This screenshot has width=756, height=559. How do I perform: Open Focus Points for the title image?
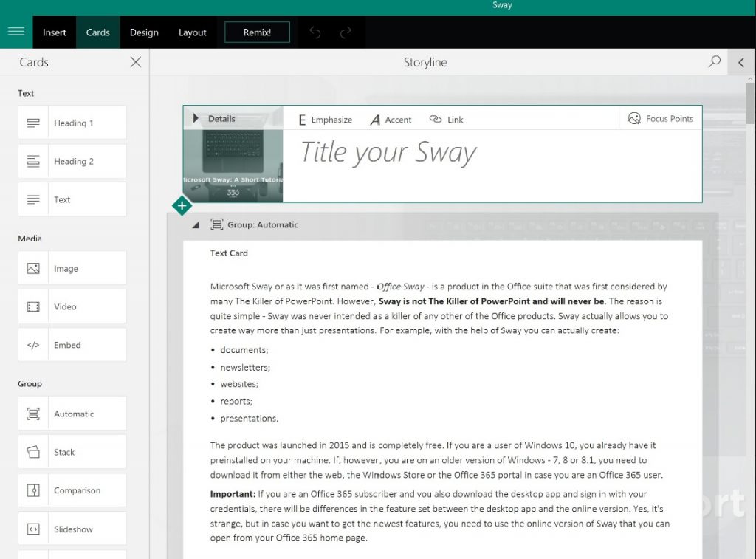(661, 119)
